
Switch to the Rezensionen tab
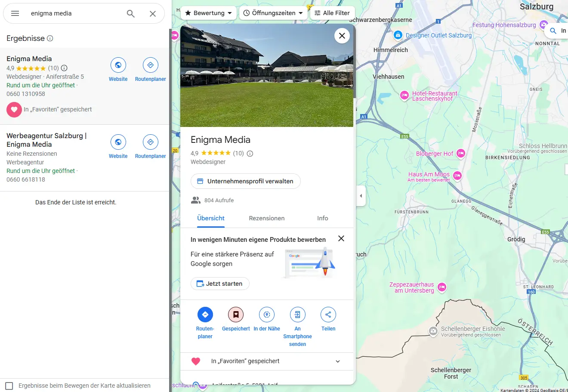(x=267, y=218)
